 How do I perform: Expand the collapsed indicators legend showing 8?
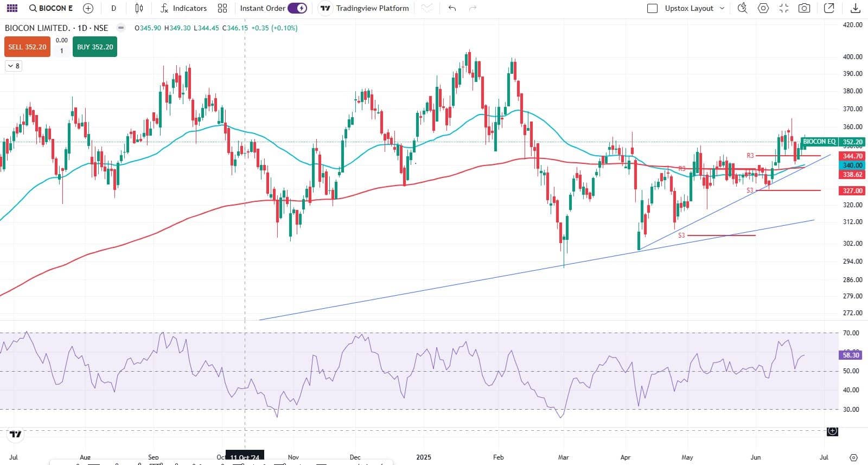click(x=13, y=66)
